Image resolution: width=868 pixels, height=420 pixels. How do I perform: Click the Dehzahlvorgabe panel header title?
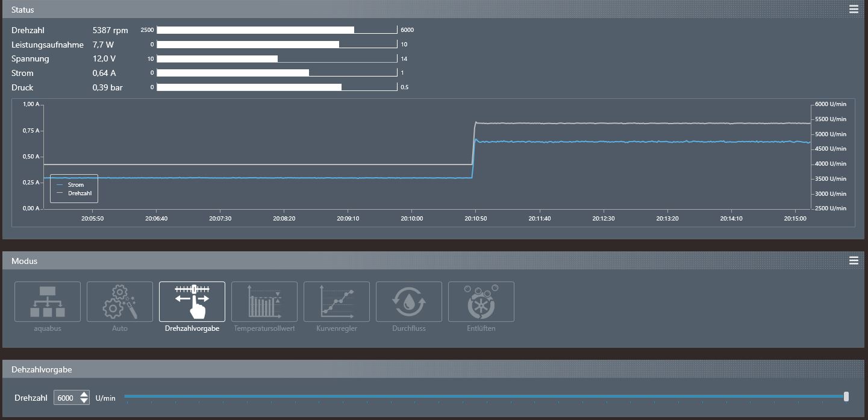[42, 369]
